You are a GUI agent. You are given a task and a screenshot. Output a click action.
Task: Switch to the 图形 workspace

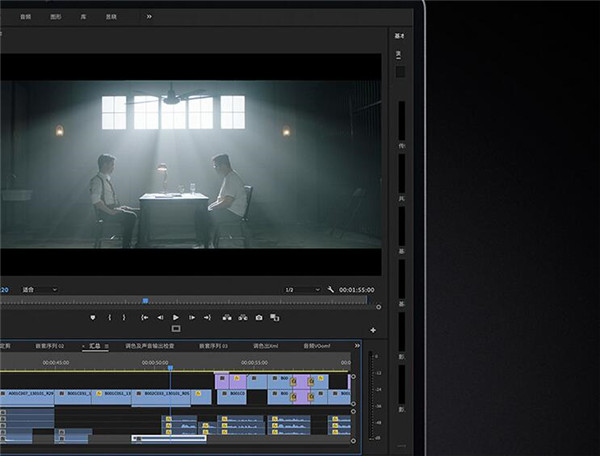point(56,17)
